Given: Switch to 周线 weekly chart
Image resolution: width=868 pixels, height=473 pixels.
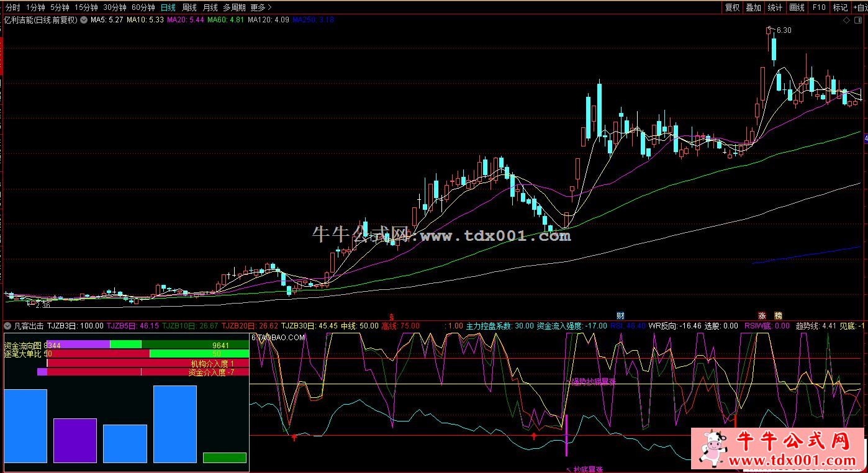Looking at the screenshot, I should [x=189, y=7].
